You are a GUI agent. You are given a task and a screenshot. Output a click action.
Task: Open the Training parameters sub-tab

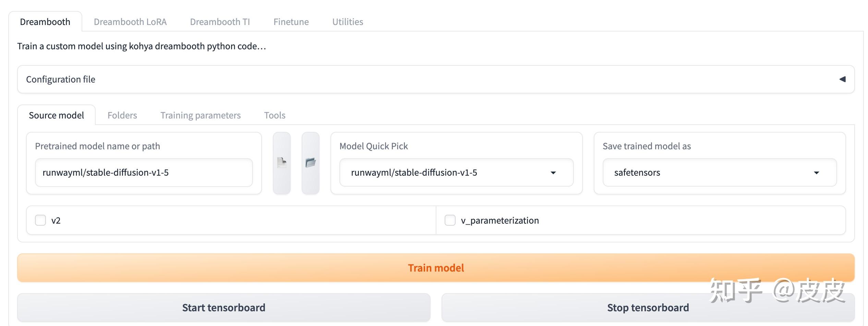[200, 115]
